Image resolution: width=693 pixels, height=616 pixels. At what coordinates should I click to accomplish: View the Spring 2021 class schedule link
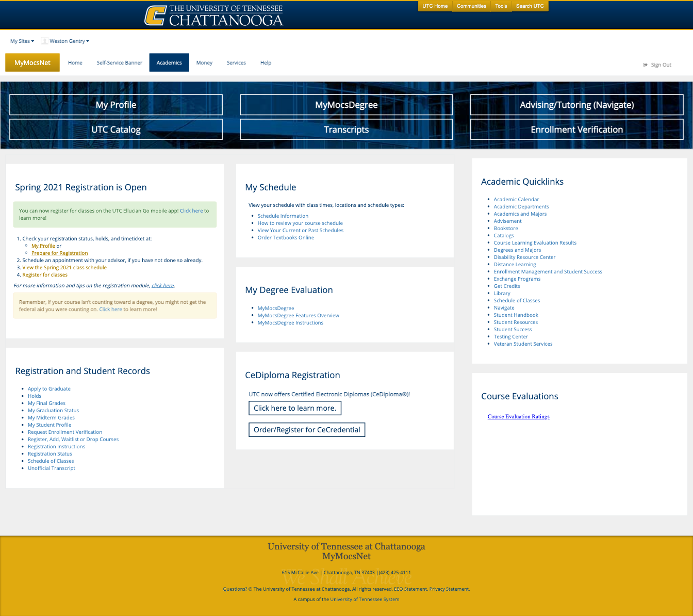point(64,268)
